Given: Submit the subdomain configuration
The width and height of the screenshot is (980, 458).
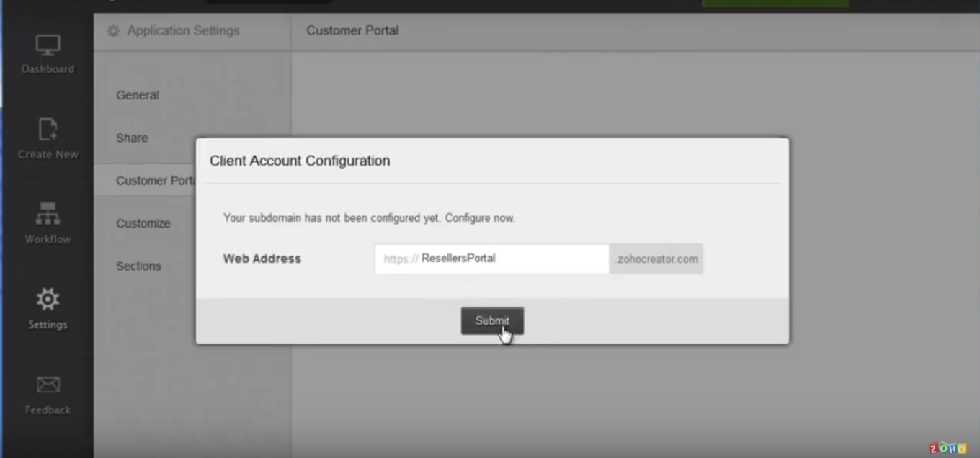Looking at the screenshot, I should [x=492, y=321].
